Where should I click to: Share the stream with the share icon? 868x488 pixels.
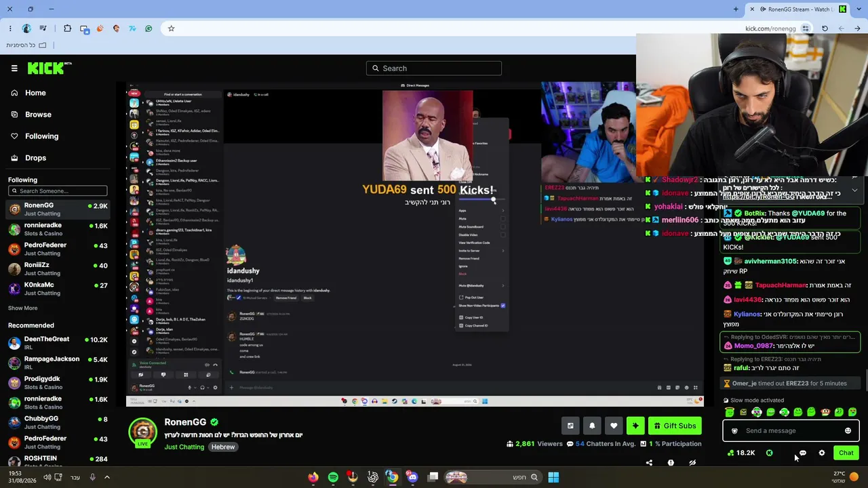pos(649,463)
